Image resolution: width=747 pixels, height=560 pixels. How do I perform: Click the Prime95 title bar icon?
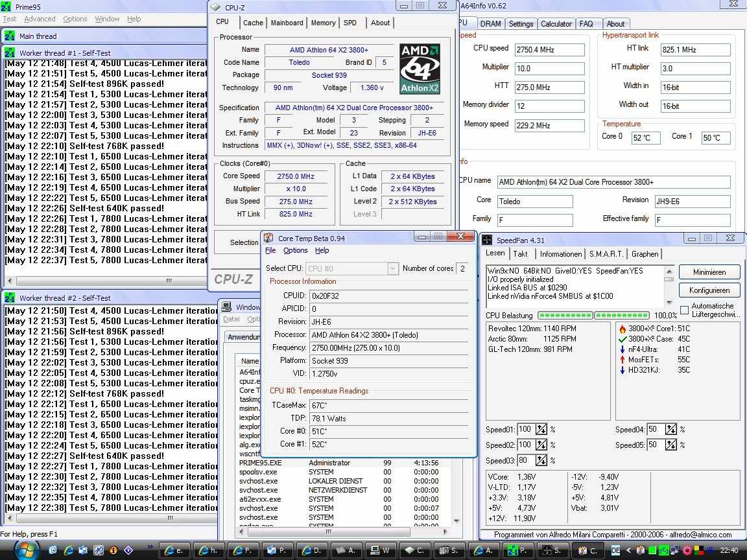tap(6, 6)
